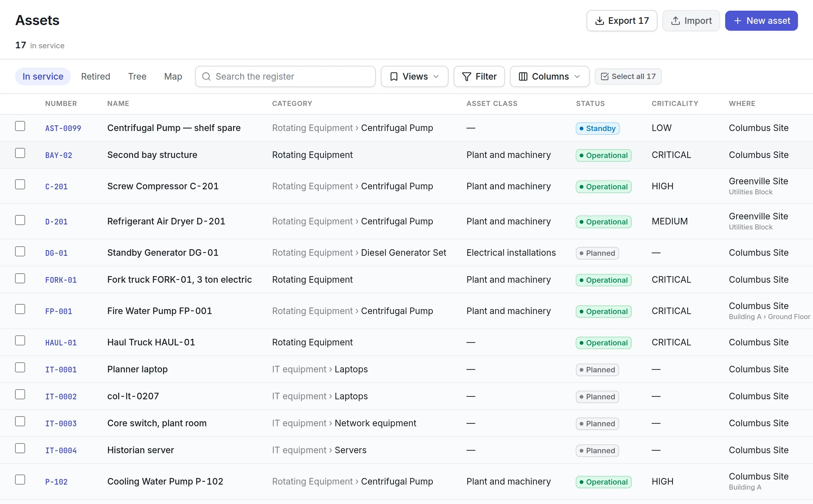Click 'Historian server' name cell
This screenshot has width=813, height=504.
coord(141,450)
